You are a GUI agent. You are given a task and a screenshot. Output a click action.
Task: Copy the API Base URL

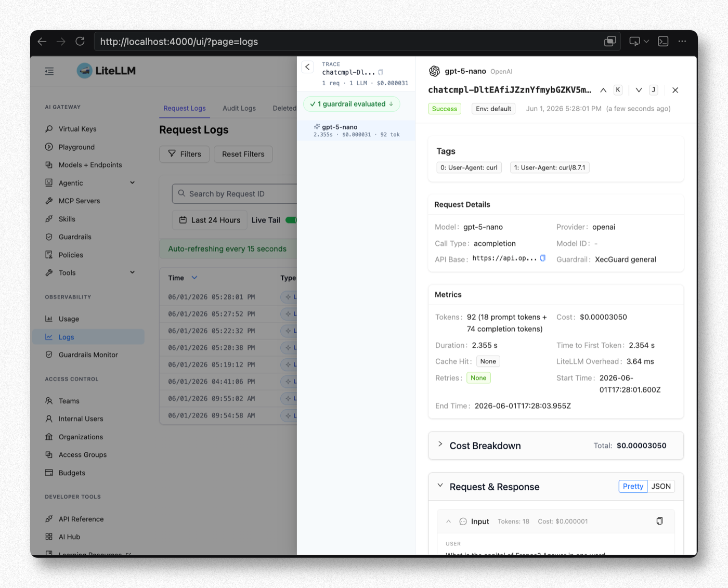(543, 258)
